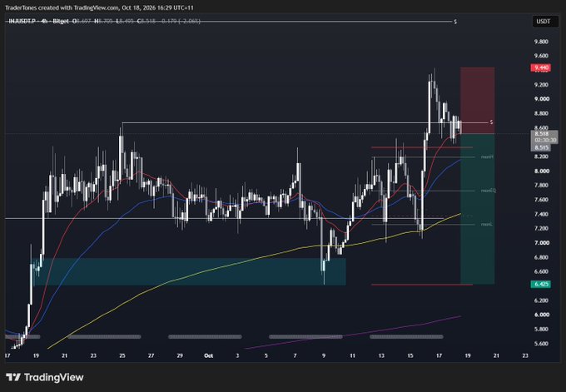Click the green profit zone of short position

click(x=477, y=209)
